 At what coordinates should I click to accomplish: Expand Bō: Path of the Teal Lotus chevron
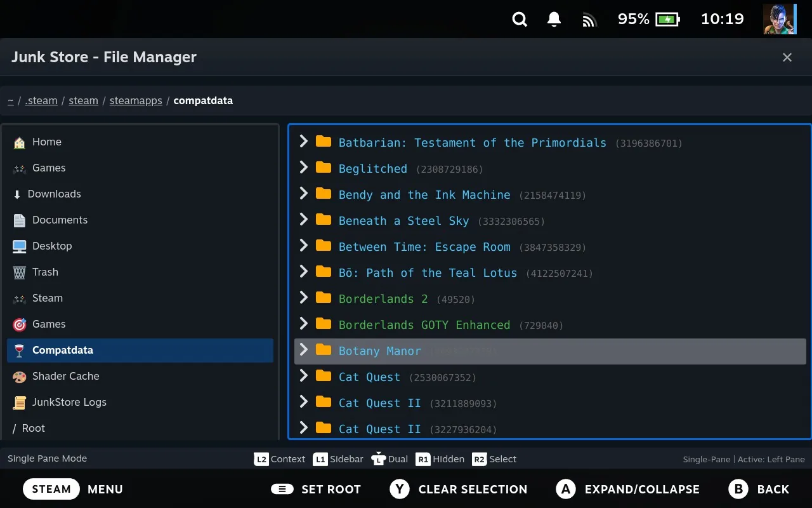click(303, 272)
